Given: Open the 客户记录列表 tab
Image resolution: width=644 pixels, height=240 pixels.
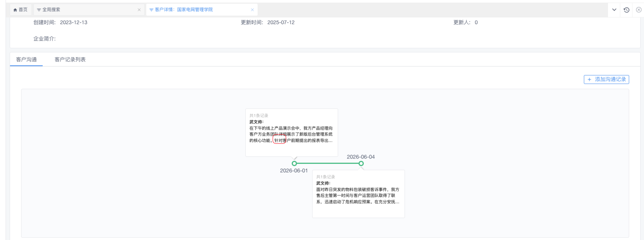Looking at the screenshot, I should pyautogui.click(x=70, y=59).
